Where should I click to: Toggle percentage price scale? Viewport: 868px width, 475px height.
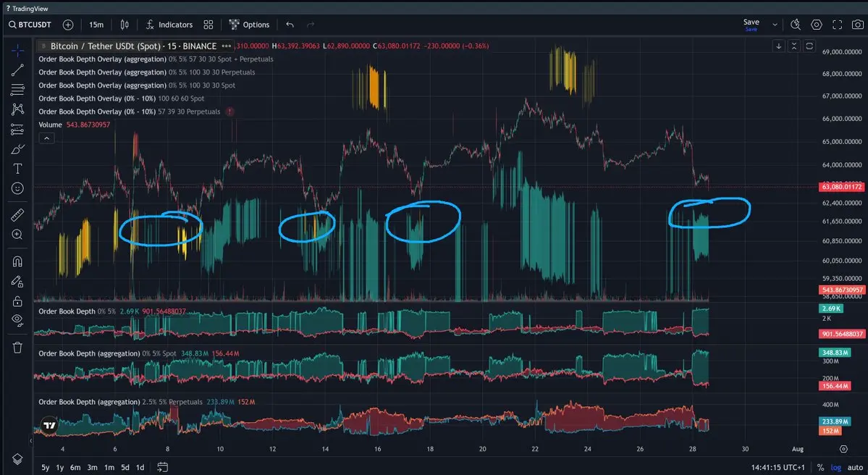pyautogui.click(x=820, y=468)
